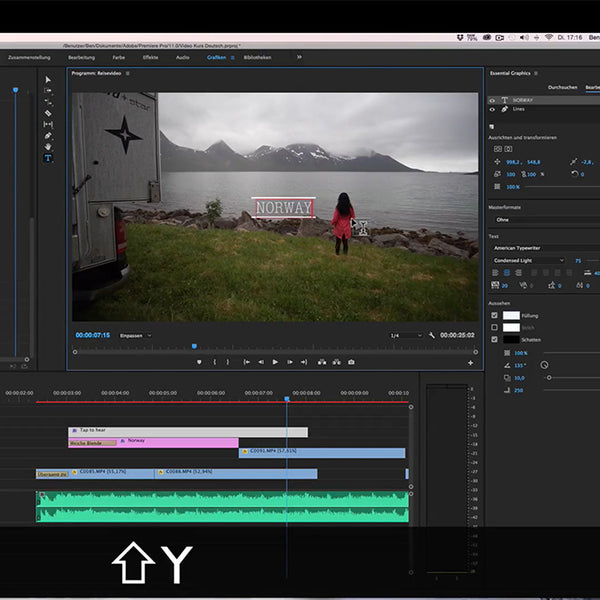The width and height of the screenshot is (600, 600).
Task: Switch to the Effekte workspace tab
Action: click(x=150, y=57)
